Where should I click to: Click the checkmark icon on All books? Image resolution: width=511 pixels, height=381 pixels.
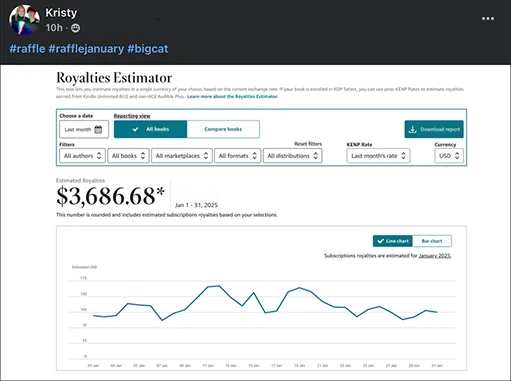pos(135,129)
